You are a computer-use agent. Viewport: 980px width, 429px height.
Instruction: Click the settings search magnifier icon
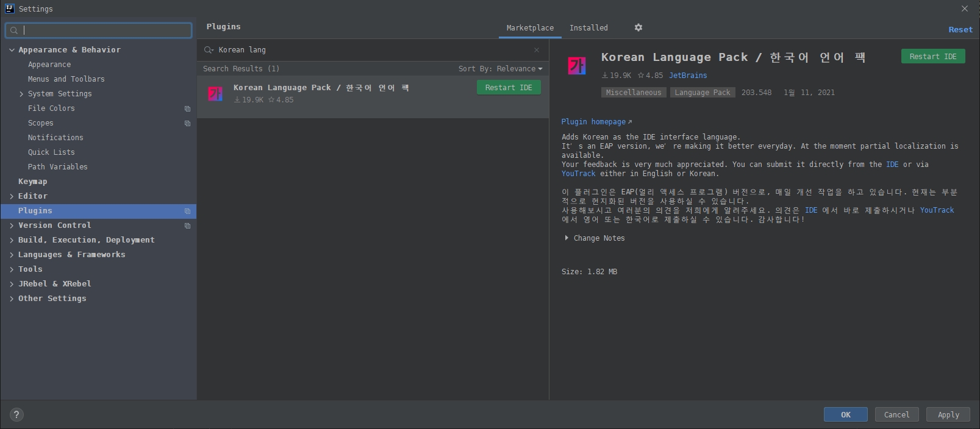[14, 30]
